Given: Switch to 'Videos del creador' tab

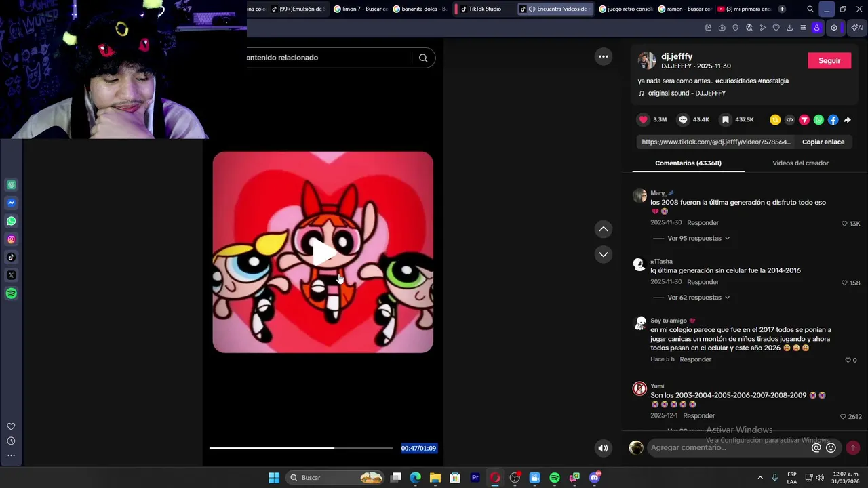Looking at the screenshot, I should pyautogui.click(x=800, y=163).
